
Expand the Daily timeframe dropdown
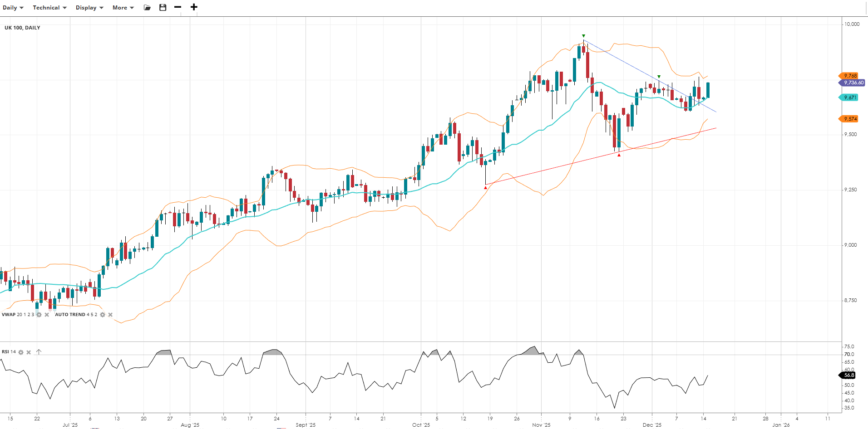pos(13,8)
